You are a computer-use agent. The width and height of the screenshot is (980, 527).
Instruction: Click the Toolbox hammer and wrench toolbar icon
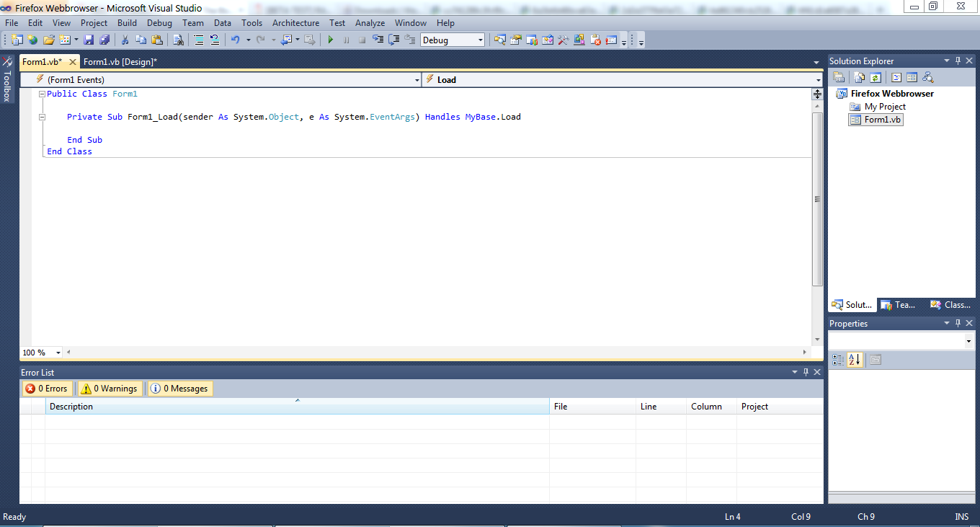point(563,40)
